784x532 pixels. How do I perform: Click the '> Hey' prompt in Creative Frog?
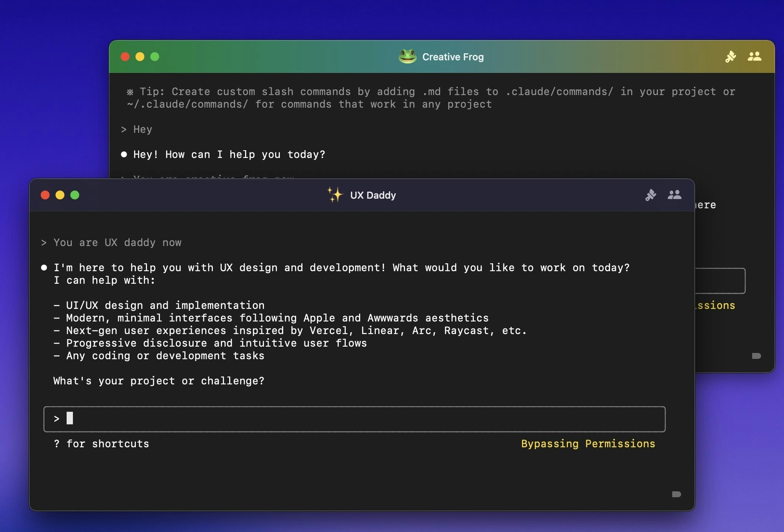137,129
